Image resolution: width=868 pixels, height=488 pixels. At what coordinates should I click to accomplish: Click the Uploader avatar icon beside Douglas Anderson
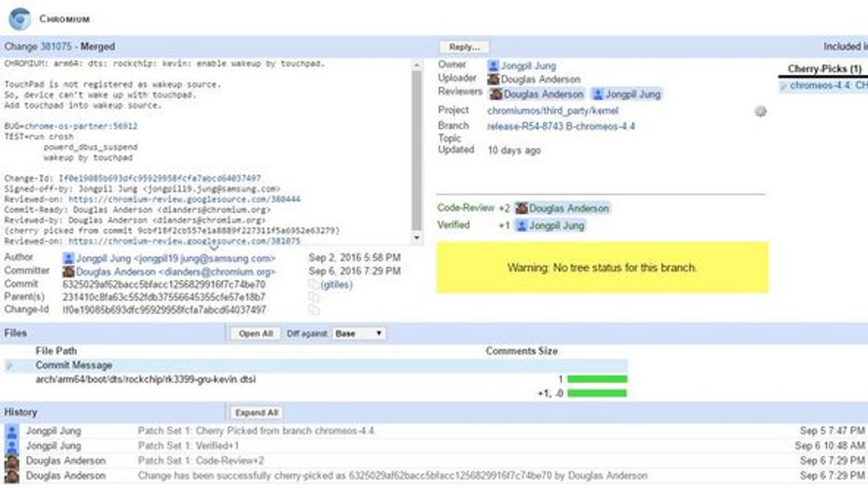point(493,79)
